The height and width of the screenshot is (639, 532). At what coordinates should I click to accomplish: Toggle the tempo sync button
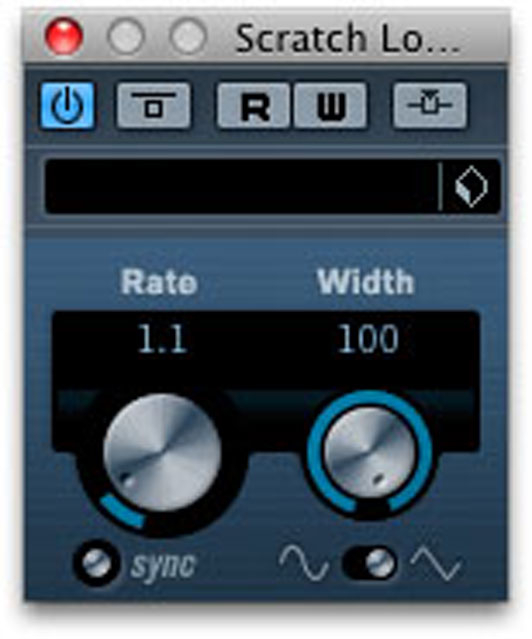(96, 563)
